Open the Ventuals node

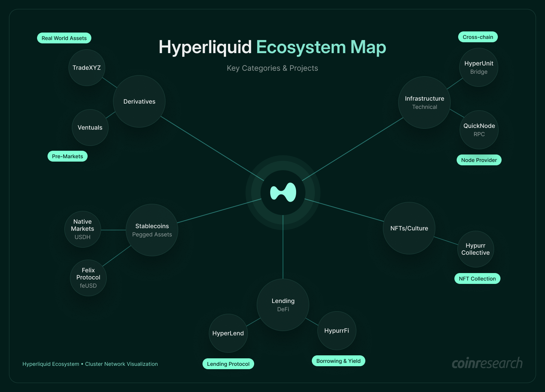[x=90, y=128]
